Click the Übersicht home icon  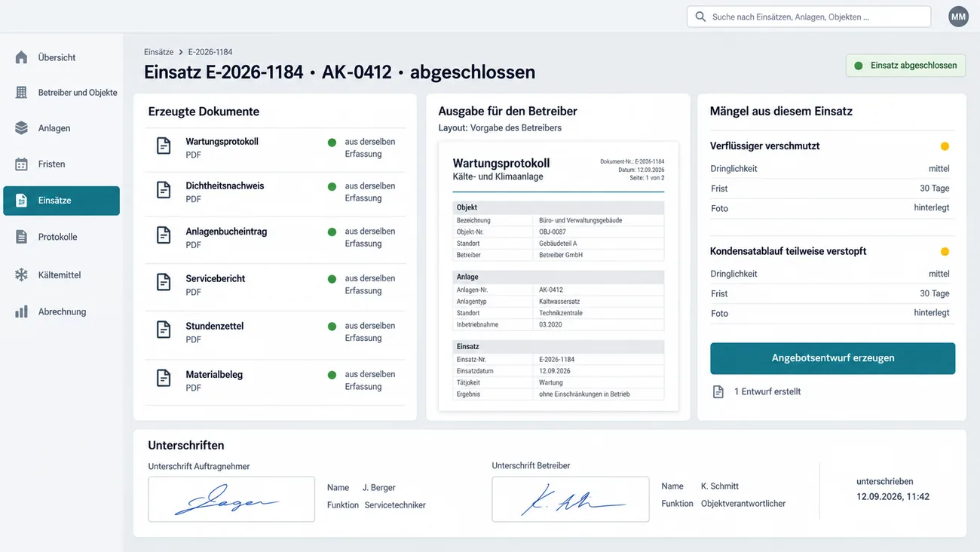21,57
